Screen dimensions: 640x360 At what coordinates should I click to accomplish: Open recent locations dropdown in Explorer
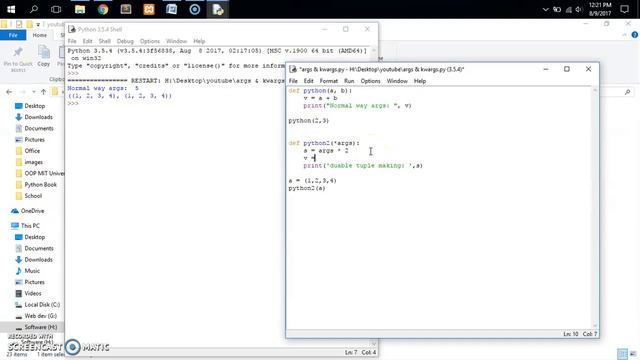point(33,92)
